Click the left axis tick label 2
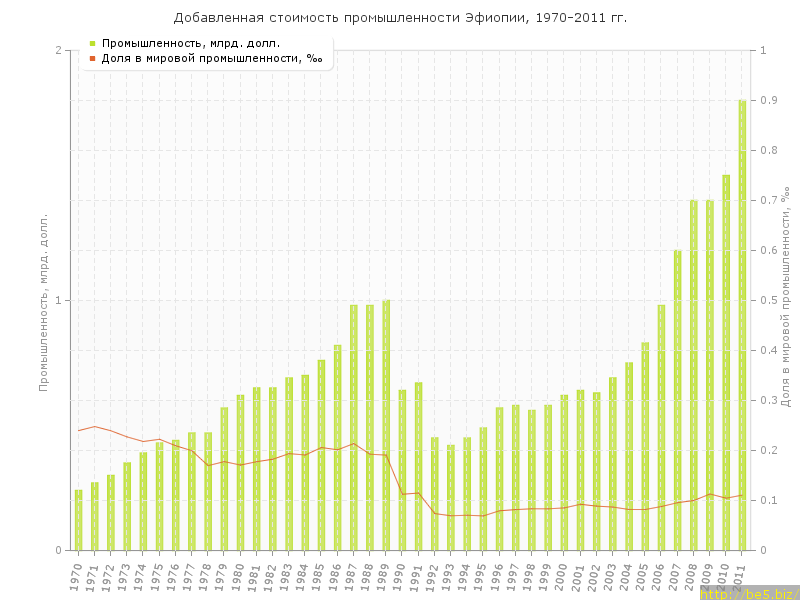 59,50
